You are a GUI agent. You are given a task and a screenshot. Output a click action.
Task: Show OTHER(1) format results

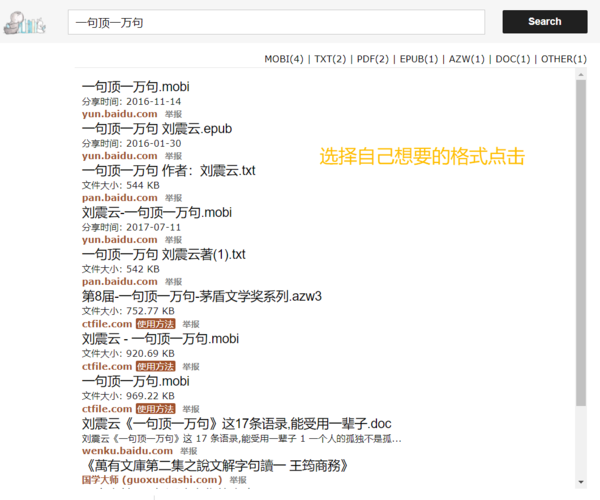(x=564, y=59)
